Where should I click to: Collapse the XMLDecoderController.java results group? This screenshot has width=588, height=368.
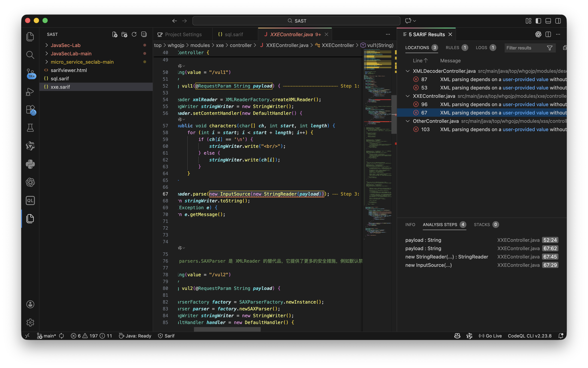[x=408, y=71]
